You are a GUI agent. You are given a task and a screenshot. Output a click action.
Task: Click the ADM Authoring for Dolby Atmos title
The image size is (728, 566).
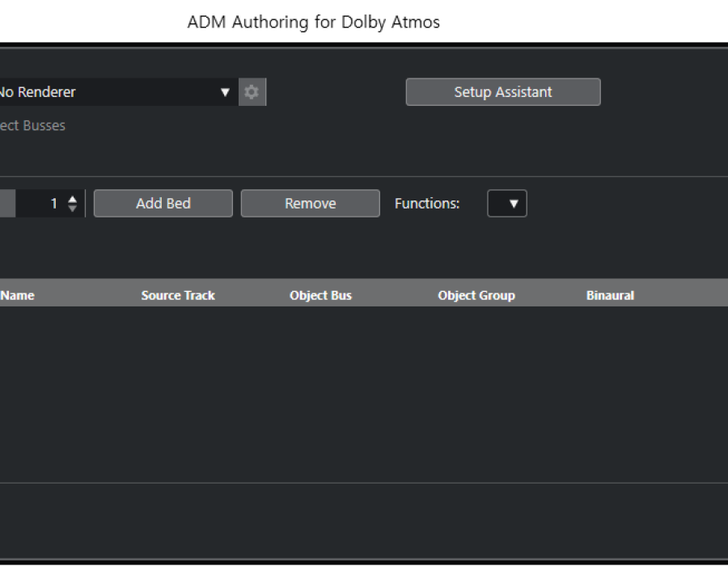(313, 22)
